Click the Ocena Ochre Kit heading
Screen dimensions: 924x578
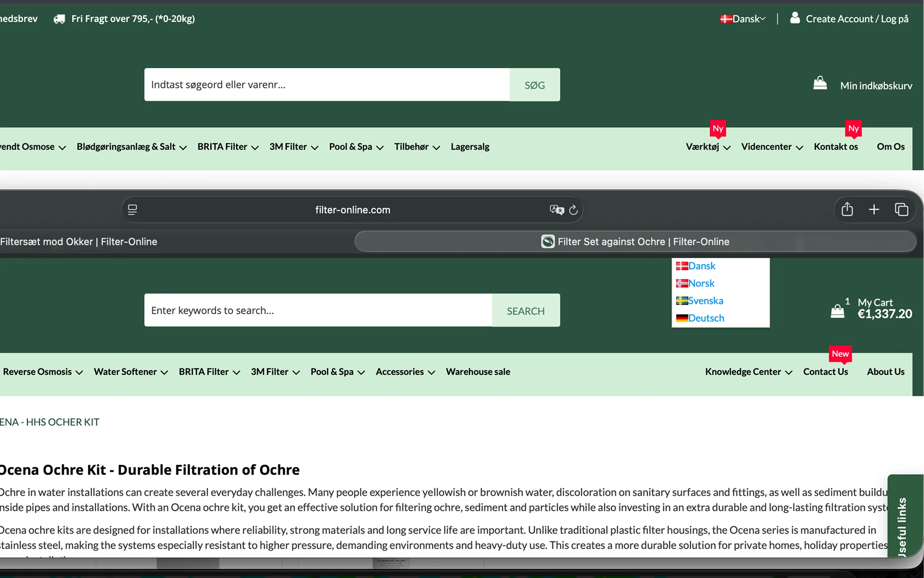149,470
